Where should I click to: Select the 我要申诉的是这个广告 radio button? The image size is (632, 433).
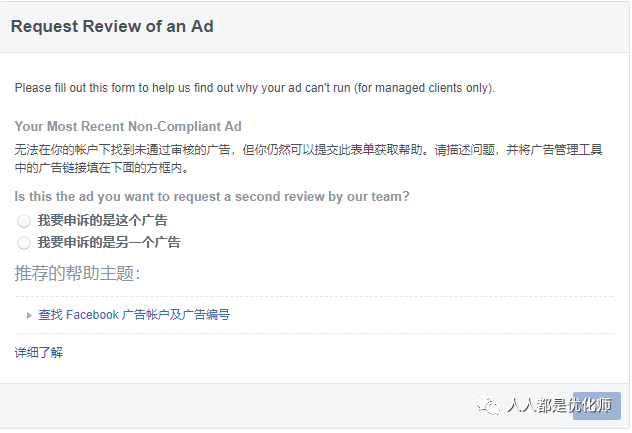click(x=24, y=221)
